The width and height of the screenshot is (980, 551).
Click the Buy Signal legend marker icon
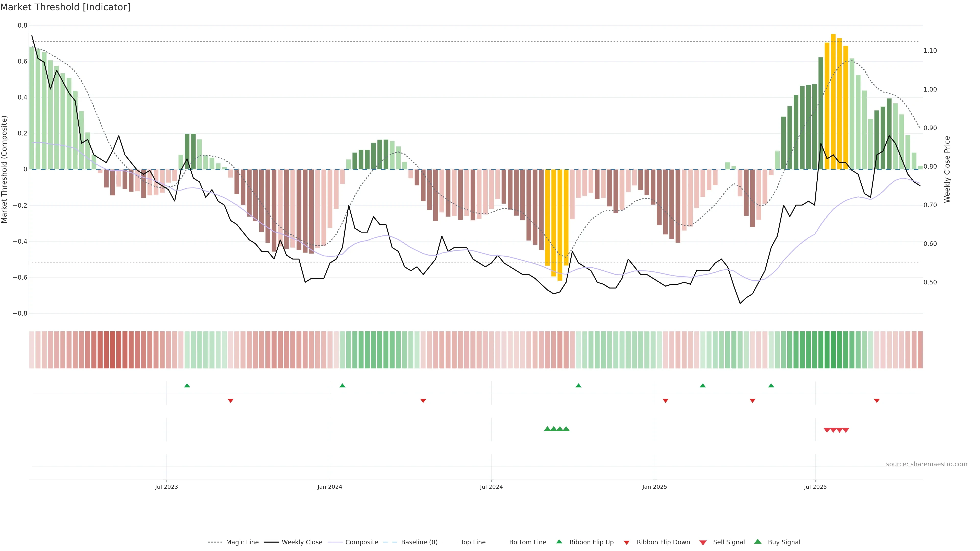tap(758, 542)
